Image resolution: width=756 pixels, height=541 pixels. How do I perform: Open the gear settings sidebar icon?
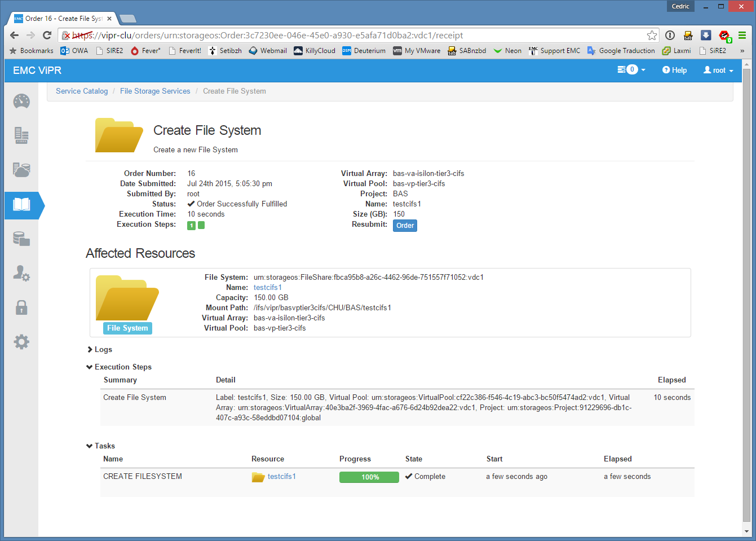(x=21, y=342)
